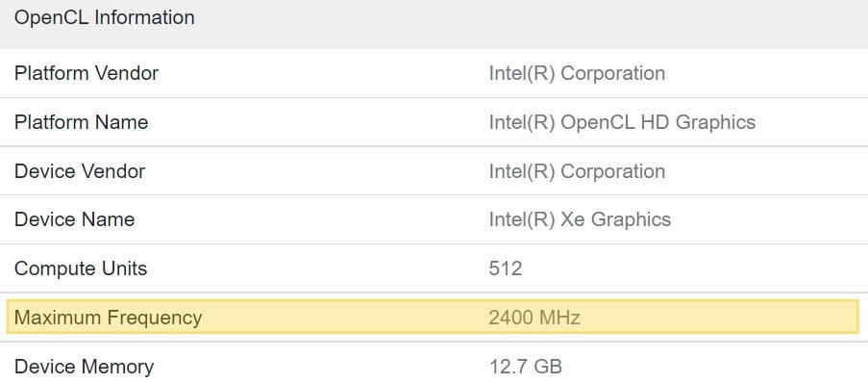
Task: Click Intel(R) OpenCL HD Graphics value
Action: point(622,122)
